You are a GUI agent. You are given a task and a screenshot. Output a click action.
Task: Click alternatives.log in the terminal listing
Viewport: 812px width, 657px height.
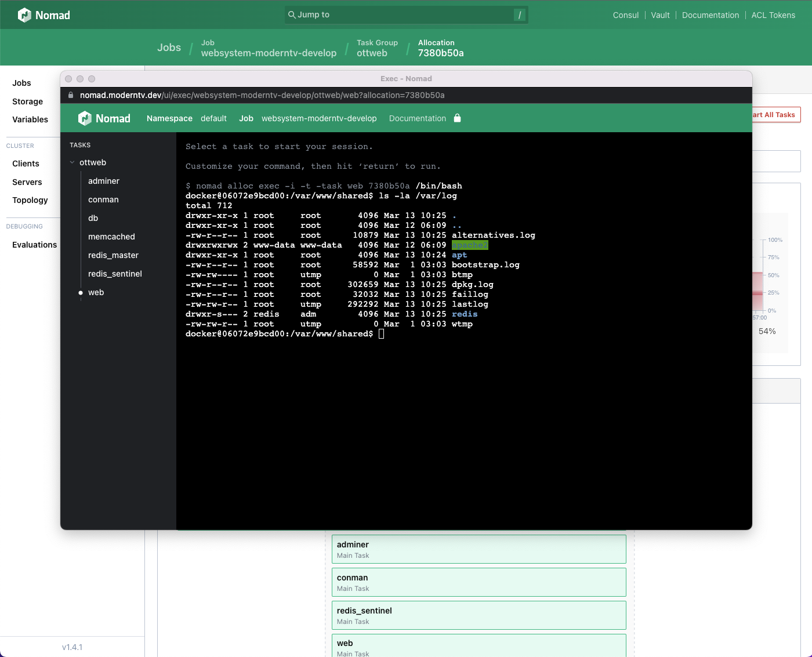[494, 235]
